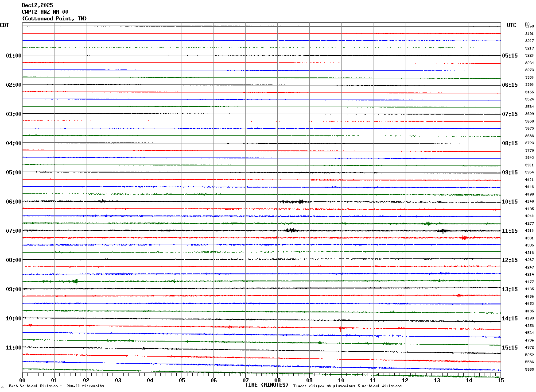Image resolution: width=536 pixels, height=392 pixels.
Task: Click minute tick label 03 on axis
Action: 118,380
